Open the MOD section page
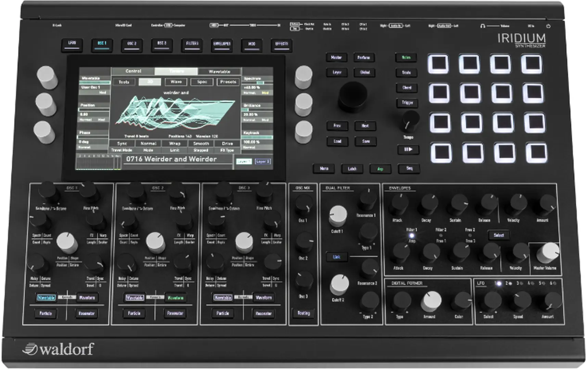 (252, 44)
